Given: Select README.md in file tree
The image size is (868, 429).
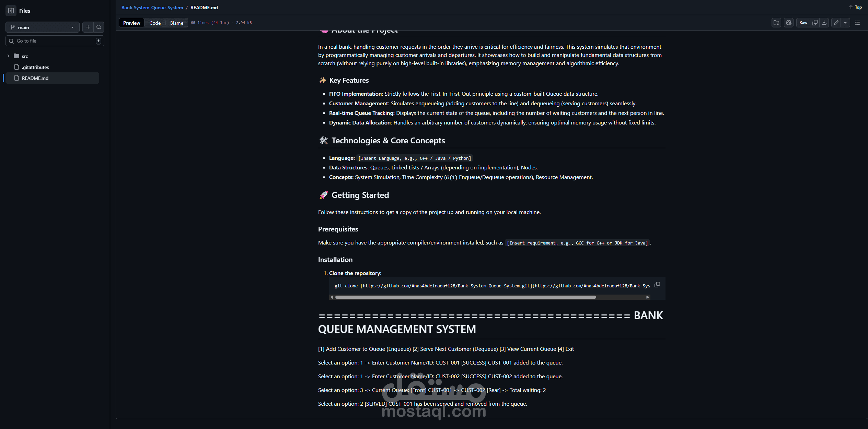Looking at the screenshot, I should click(35, 78).
